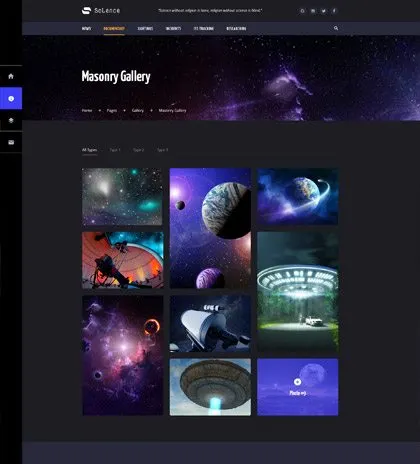Select the Type 3 filter tab

tap(162, 150)
